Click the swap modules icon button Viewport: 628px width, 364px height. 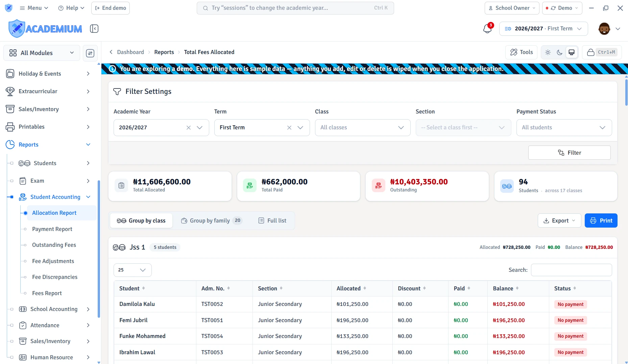pyautogui.click(x=90, y=53)
